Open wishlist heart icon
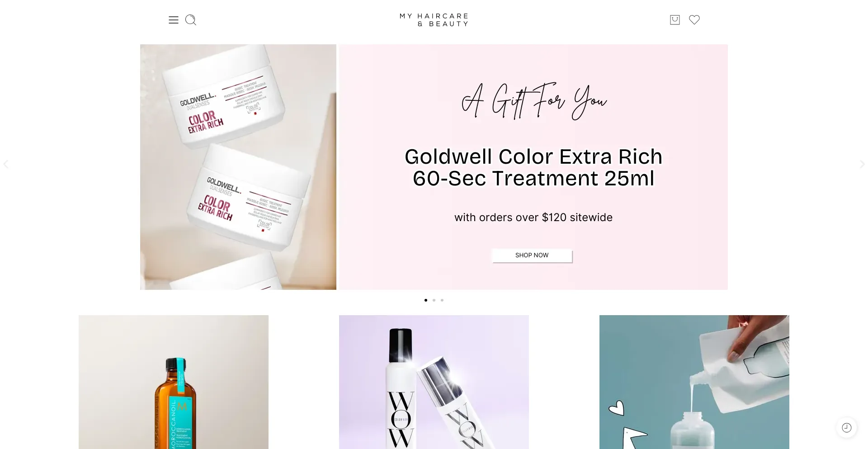The height and width of the screenshot is (449, 868). (x=694, y=20)
